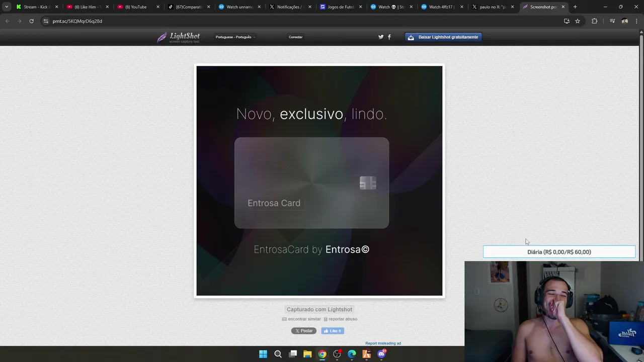Open Lightshot's Facebook page icon
Viewport: 644px width, 362px height.
click(x=389, y=37)
